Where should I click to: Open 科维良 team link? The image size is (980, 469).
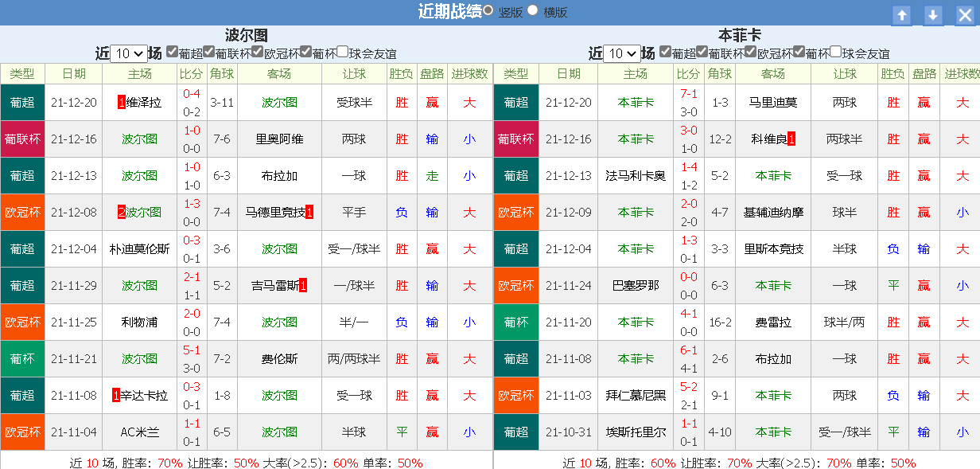769,139
